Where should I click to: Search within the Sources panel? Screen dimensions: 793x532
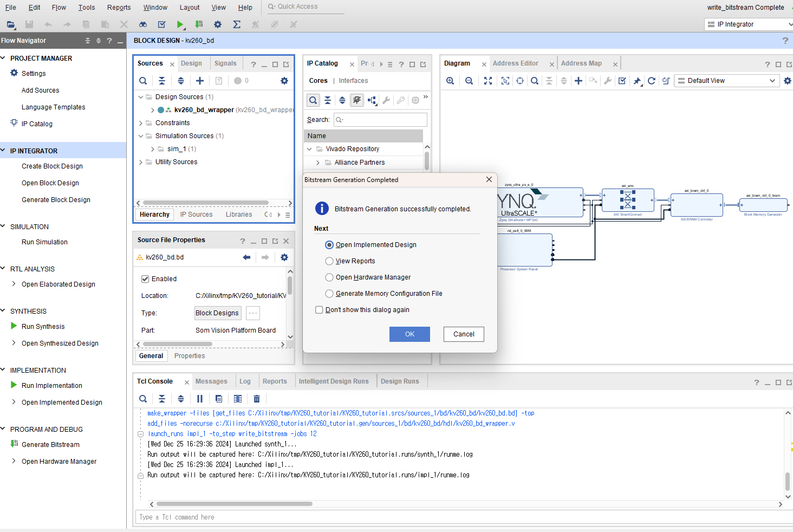tap(143, 81)
